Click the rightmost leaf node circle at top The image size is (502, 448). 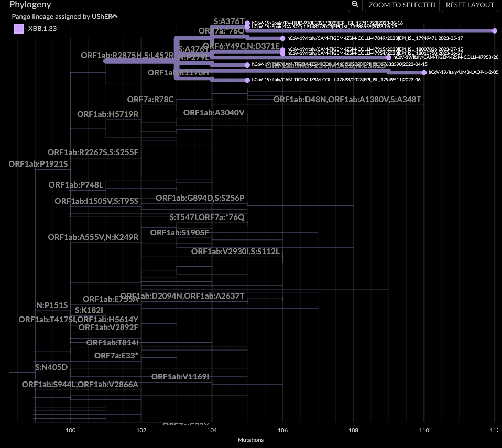click(495, 30)
